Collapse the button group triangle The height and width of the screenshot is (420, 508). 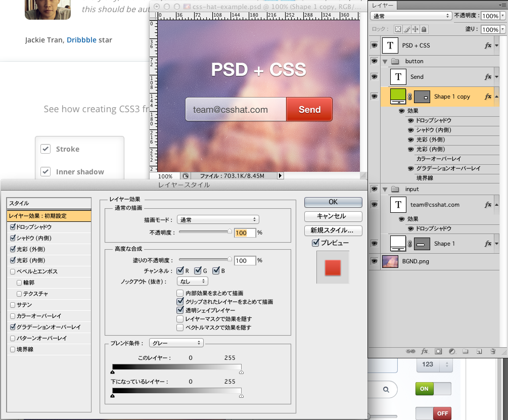click(385, 62)
